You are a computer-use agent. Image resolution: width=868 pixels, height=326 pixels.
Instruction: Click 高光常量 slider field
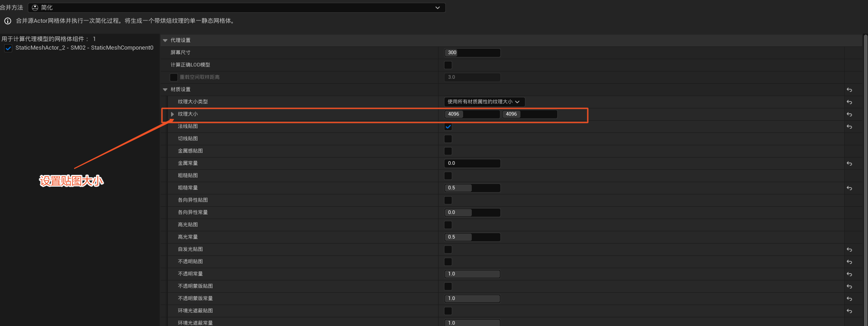[472, 237]
